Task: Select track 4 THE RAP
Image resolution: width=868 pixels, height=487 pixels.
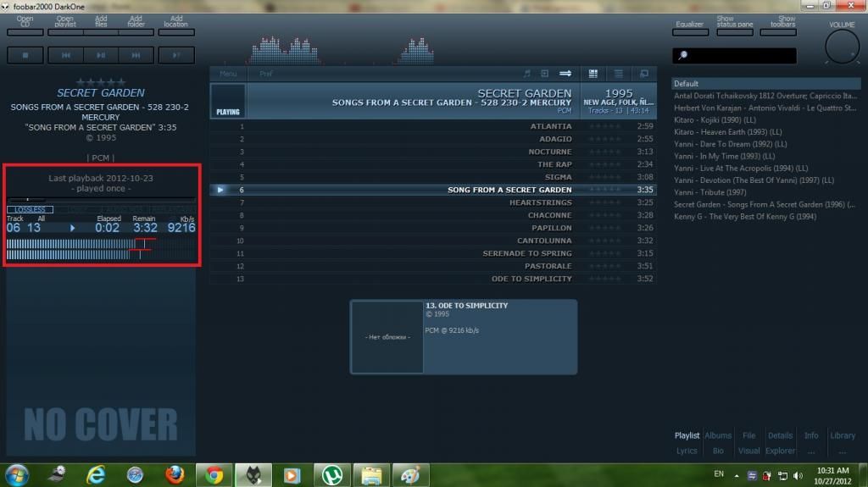Action: pyautogui.click(x=433, y=164)
